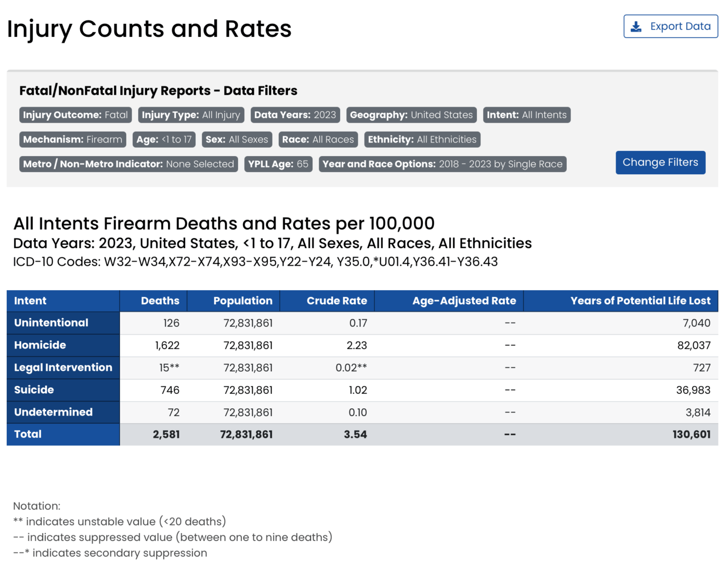The image size is (728, 570).
Task: Open the Change Filters button
Action: (x=660, y=162)
